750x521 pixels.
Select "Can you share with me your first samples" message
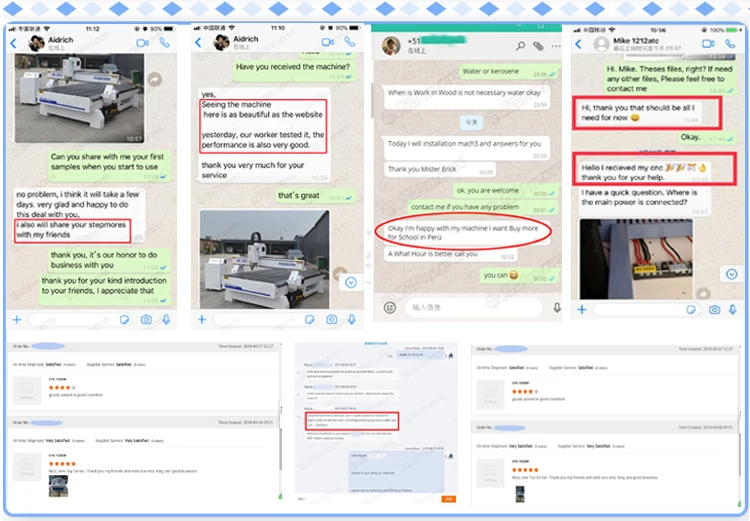point(108,164)
